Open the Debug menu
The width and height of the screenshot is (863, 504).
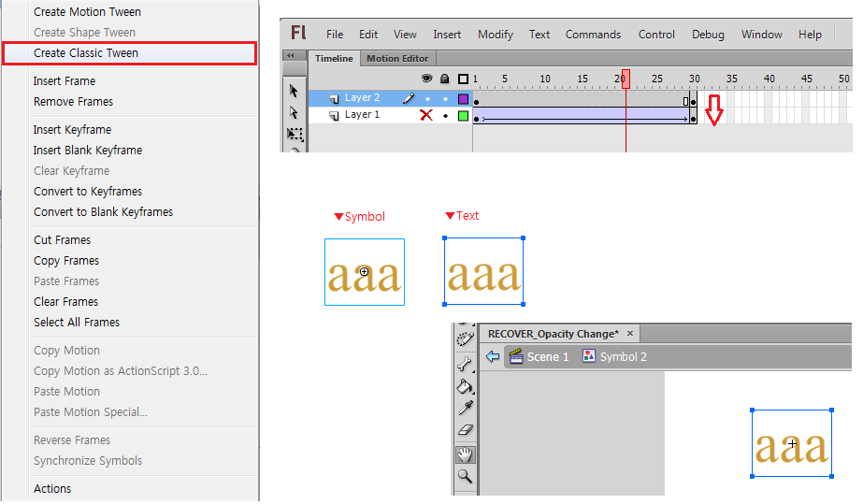coord(708,35)
